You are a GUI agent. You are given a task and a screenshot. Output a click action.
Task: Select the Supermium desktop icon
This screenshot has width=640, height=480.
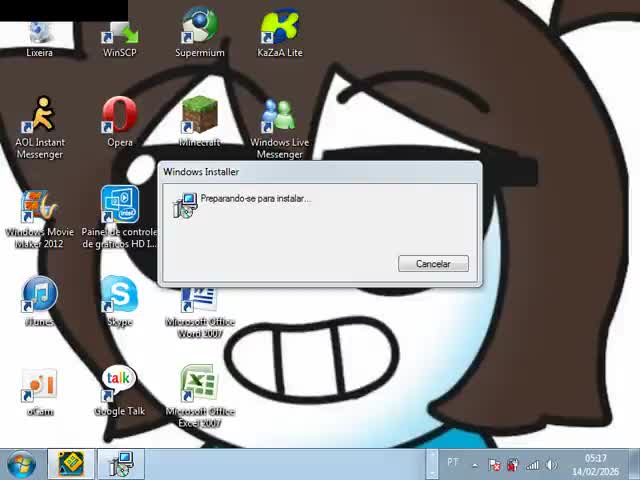[200, 30]
